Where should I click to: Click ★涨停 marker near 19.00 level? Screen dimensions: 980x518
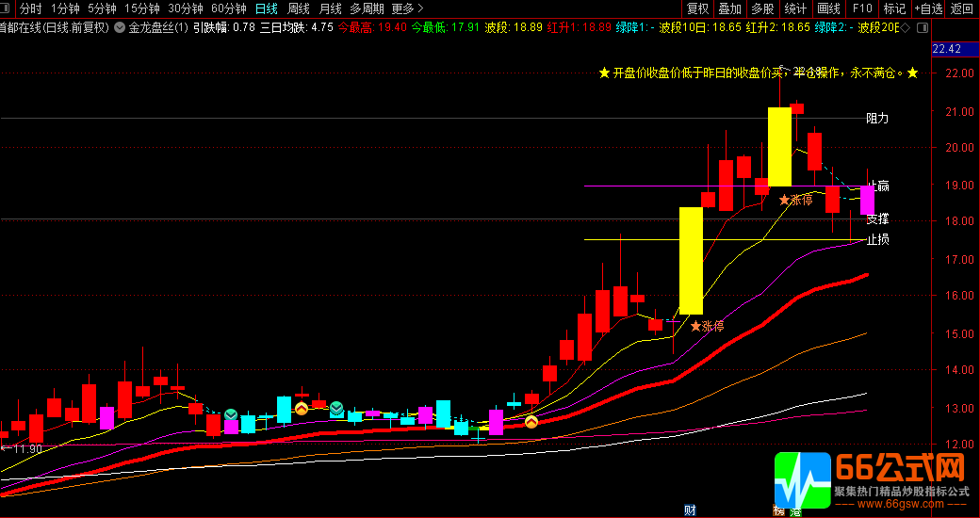796,200
